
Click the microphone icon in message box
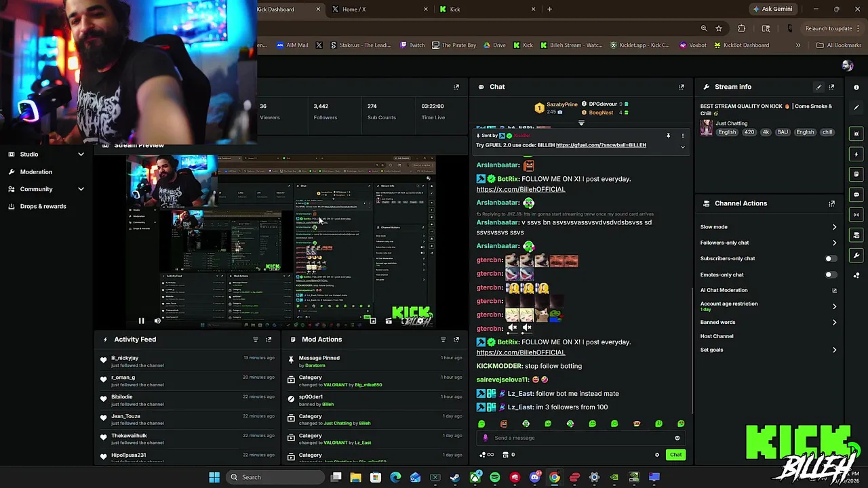pos(486,438)
